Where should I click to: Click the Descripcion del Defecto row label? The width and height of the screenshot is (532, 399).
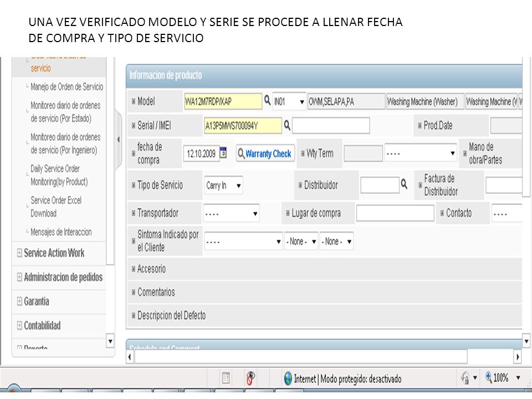[171, 315]
